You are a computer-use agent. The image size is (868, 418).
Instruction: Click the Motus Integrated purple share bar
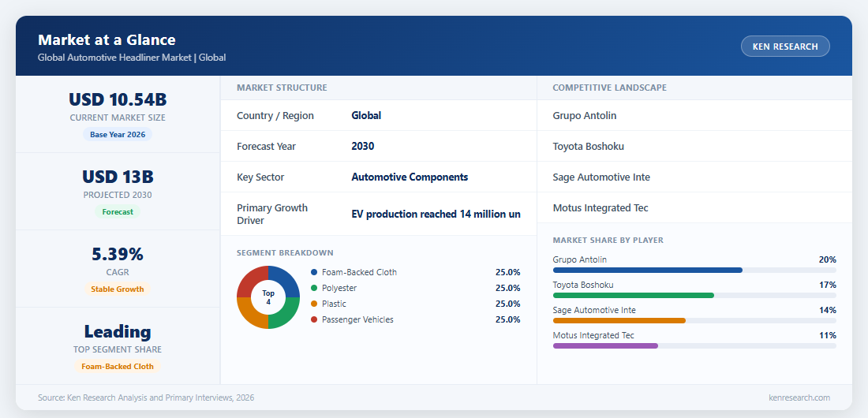pyautogui.click(x=605, y=346)
